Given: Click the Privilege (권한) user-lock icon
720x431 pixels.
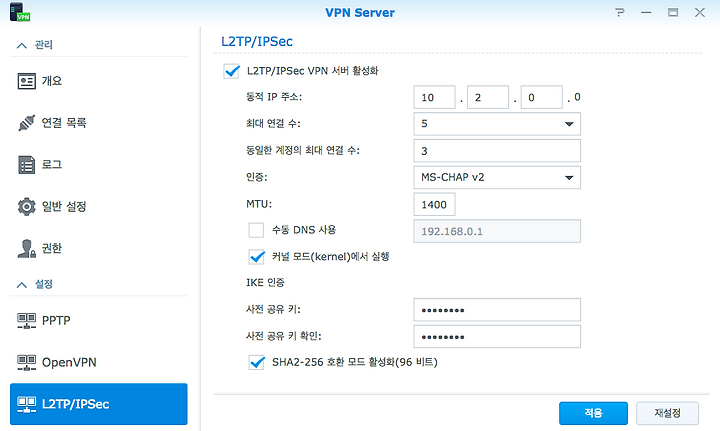Looking at the screenshot, I should pos(27,248).
